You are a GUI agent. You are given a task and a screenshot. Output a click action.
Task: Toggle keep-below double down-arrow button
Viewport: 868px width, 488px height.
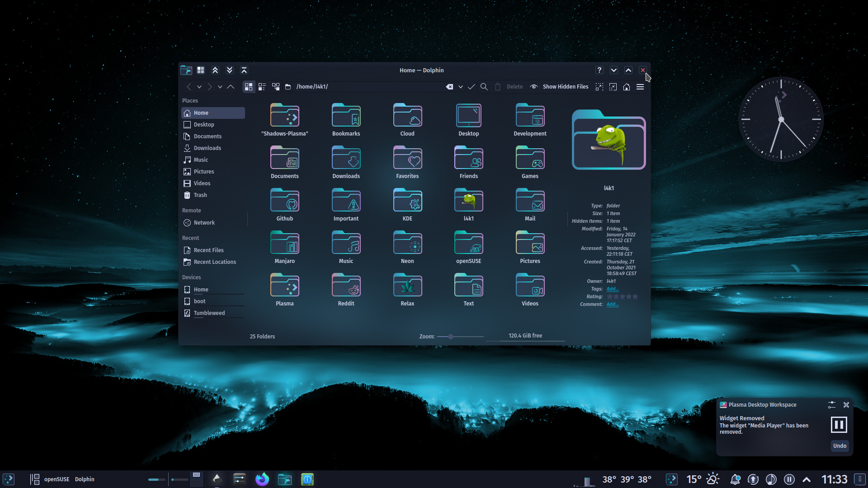point(230,70)
